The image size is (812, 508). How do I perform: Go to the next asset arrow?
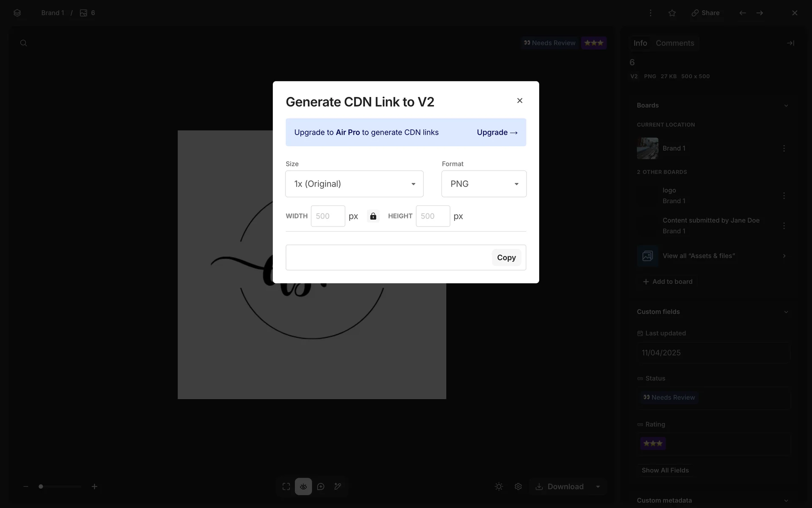coord(760,13)
